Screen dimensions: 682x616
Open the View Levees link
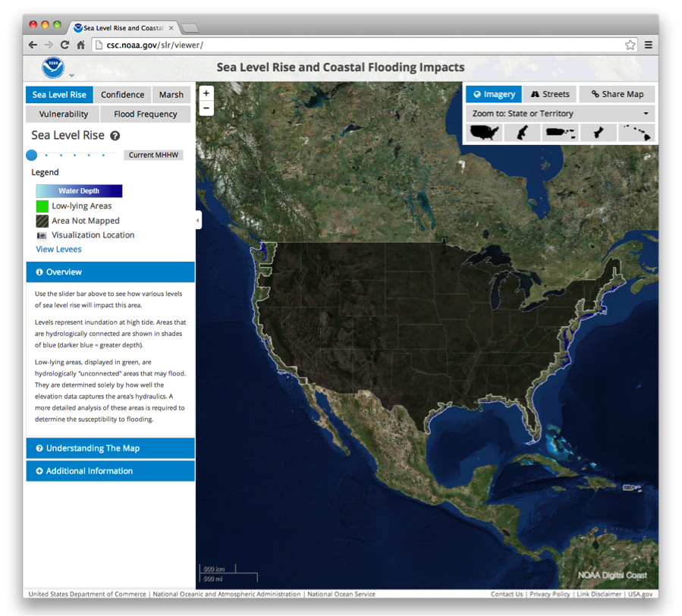point(58,249)
